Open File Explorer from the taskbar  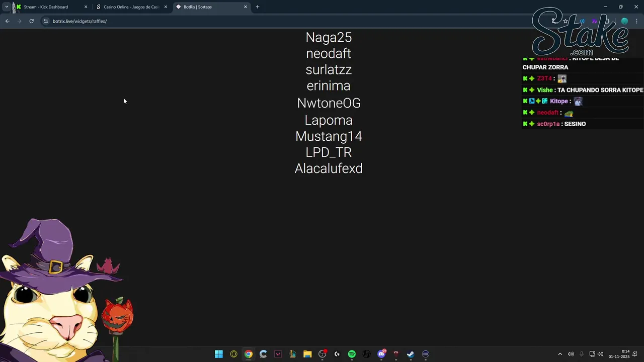pyautogui.click(x=307, y=354)
